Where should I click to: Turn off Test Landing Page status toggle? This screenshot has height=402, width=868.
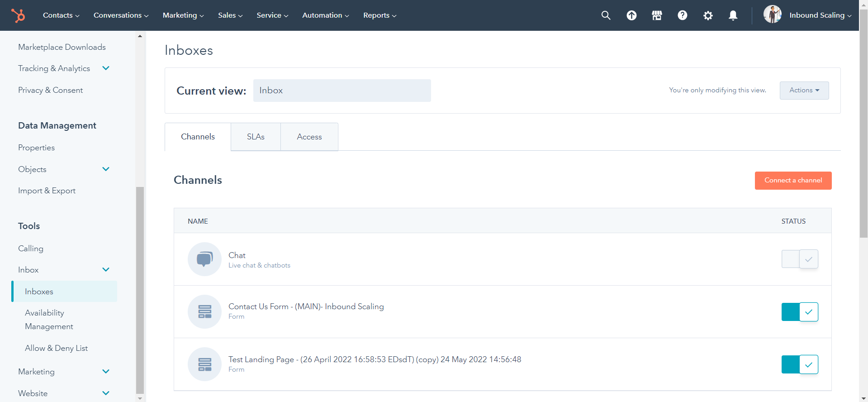800,364
